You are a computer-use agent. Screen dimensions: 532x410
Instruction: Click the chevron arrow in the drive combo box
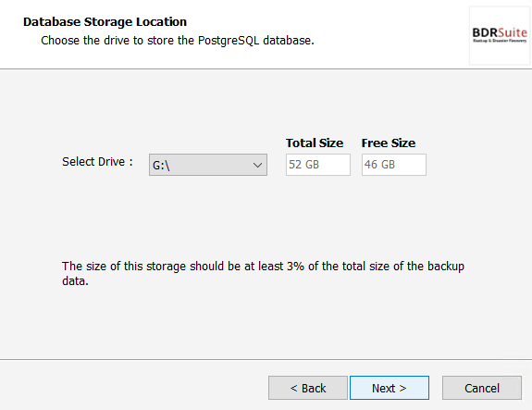257,166
